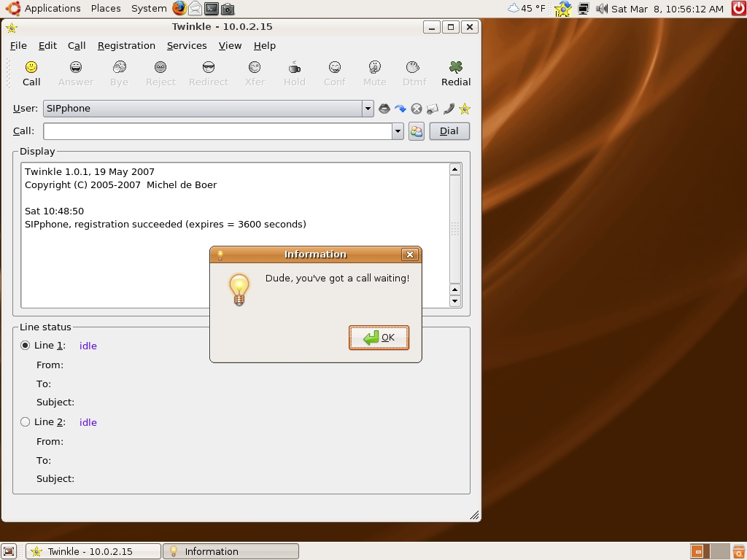Click the lips status icon beside User
This screenshot has height=560, width=747.
[384, 109]
